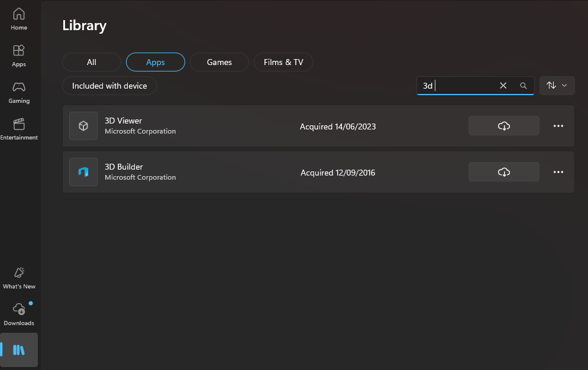Download 3D Viewer via cloud button
Viewport: 588px width, 370px height.
503,126
